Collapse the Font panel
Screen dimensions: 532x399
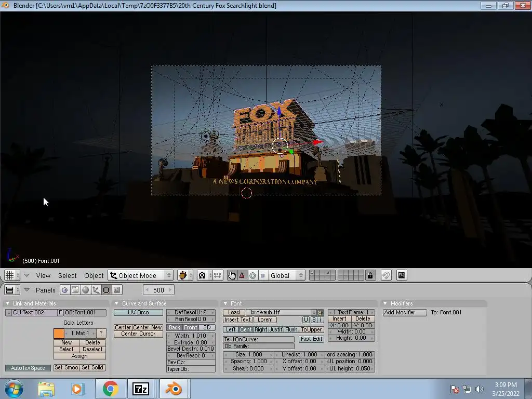coord(225,303)
